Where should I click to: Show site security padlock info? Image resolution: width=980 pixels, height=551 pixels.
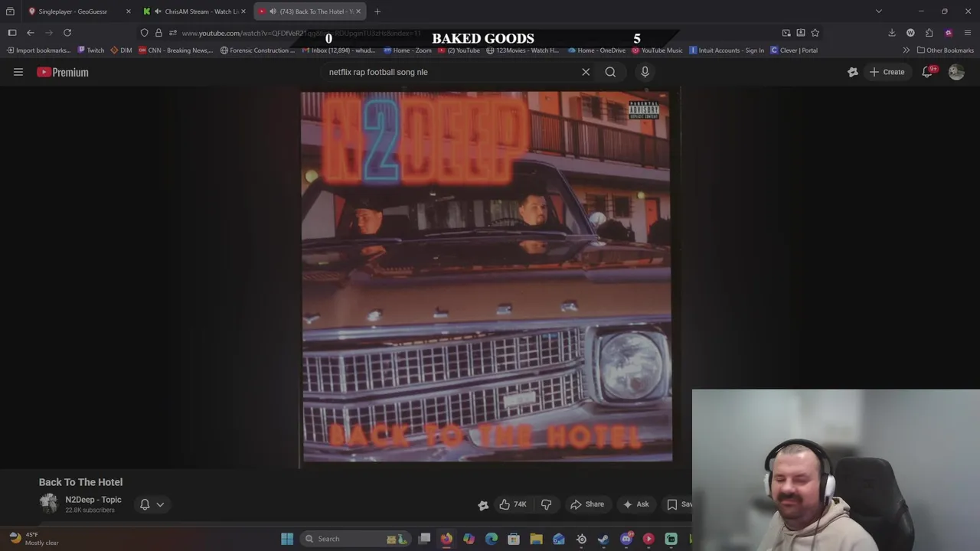[x=158, y=33]
